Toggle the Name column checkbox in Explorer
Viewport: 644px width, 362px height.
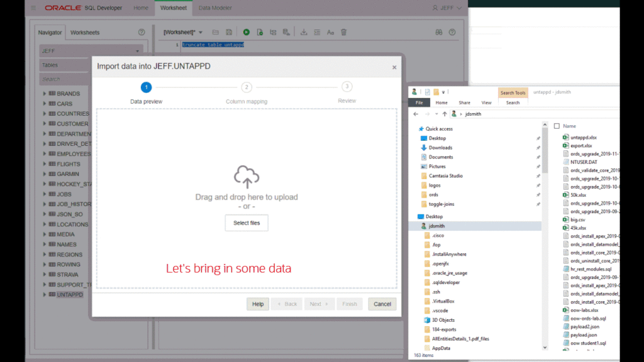556,126
